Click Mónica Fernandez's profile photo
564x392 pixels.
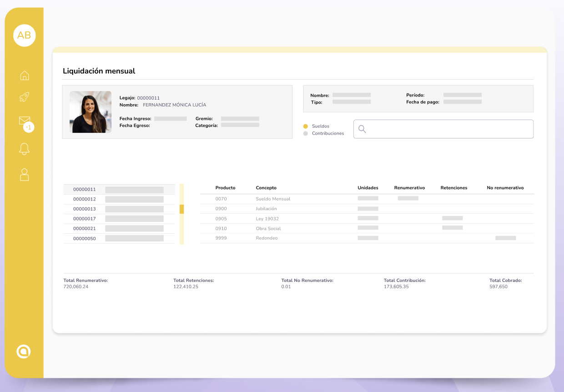point(91,112)
